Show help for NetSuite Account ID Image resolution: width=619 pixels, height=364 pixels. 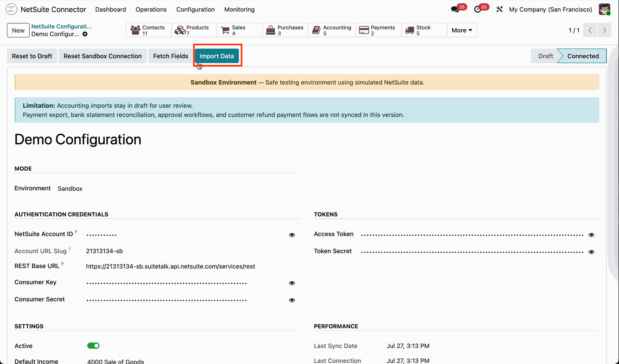(x=76, y=232)
